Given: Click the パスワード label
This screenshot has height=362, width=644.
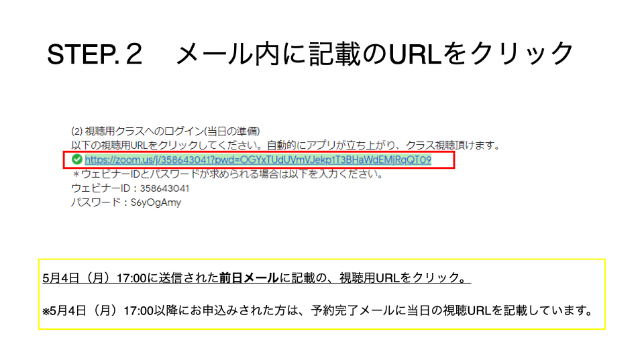Looking at the screenshot, I should [x=96, y=202].
